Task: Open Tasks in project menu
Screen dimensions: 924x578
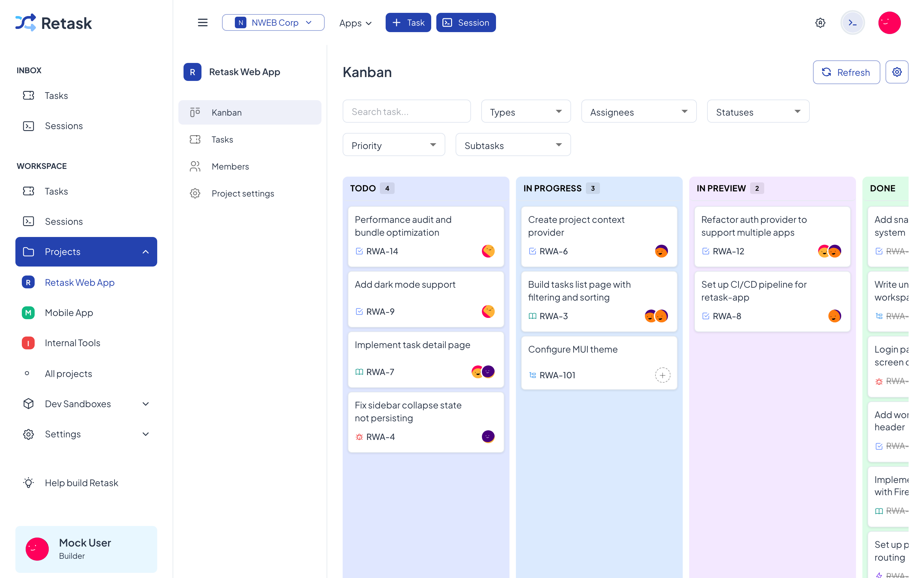Action: 250,140
